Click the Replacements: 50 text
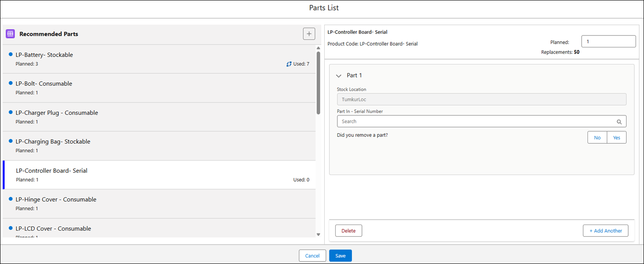The height and width of the screenshot is (264, 644). pyautogui.click(x=560, y=52)
